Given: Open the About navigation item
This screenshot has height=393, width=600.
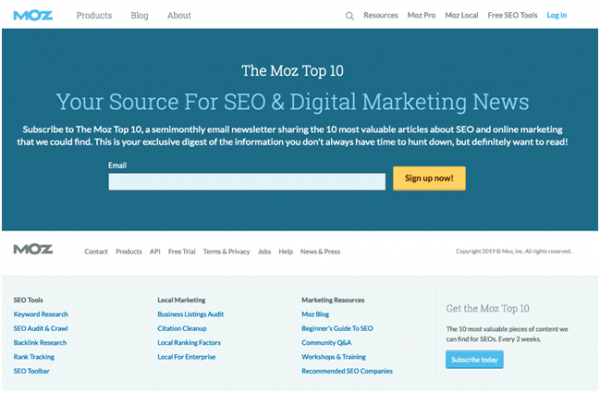Looking at the screenshot, I should 179,16.
